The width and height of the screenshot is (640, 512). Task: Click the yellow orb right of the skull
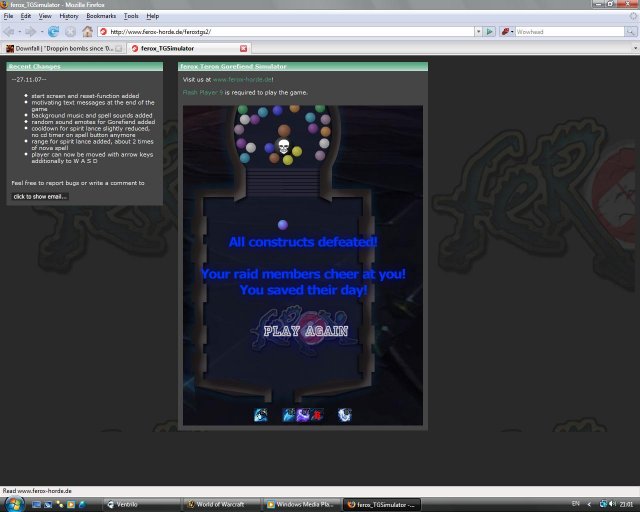click(297, 151)
